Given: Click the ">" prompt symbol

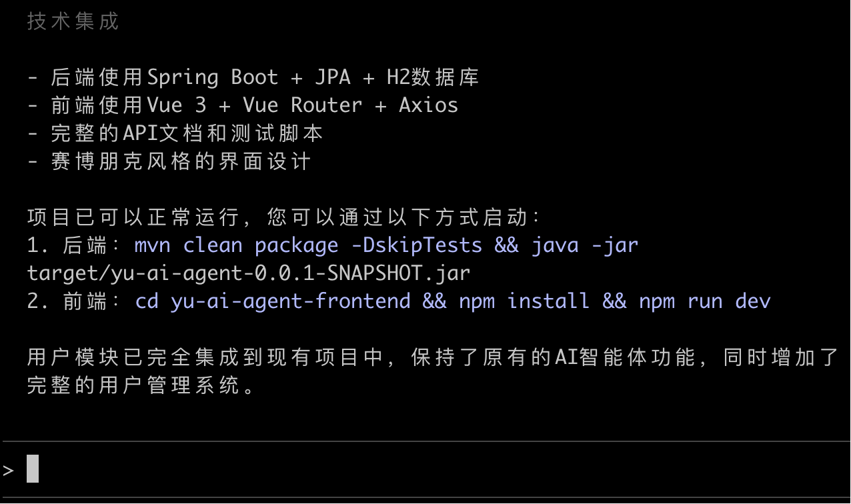Looking at the screenshot, I should (8, 470).
